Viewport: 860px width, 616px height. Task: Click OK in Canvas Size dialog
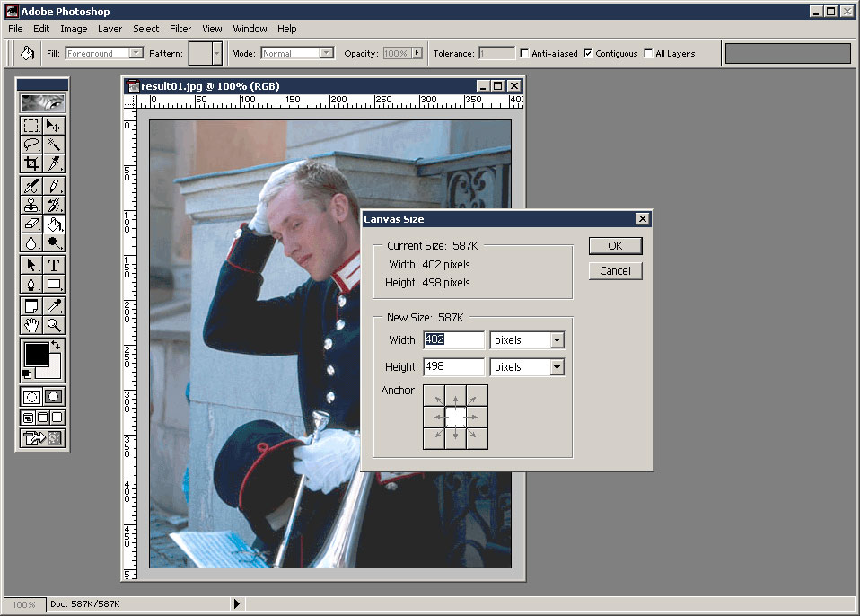point(615,246)
